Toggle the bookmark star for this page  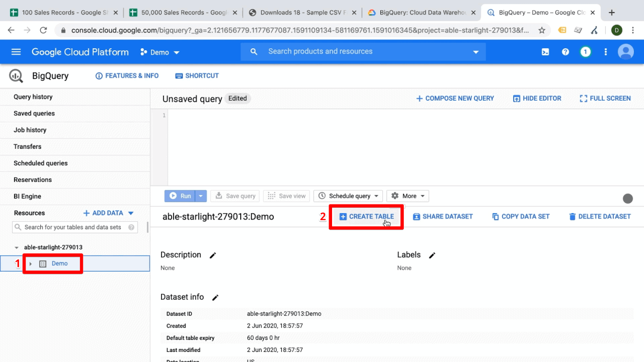coord(542,30)
